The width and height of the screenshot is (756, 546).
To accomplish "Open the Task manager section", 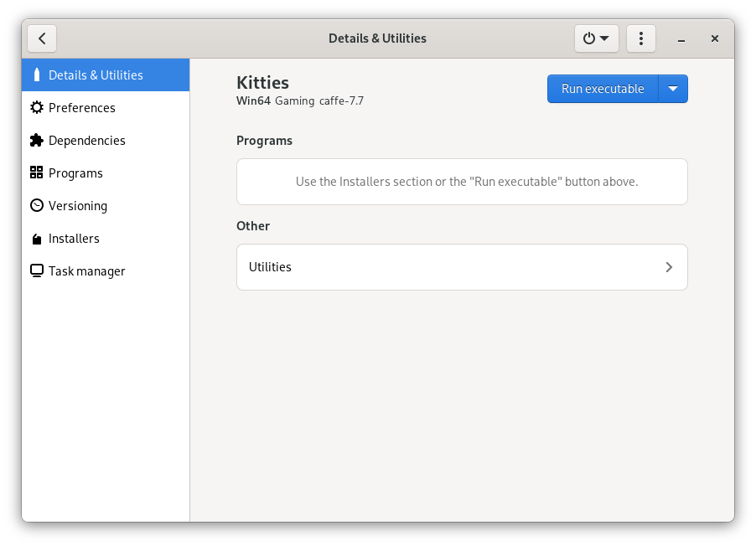I will click(86, 271).
